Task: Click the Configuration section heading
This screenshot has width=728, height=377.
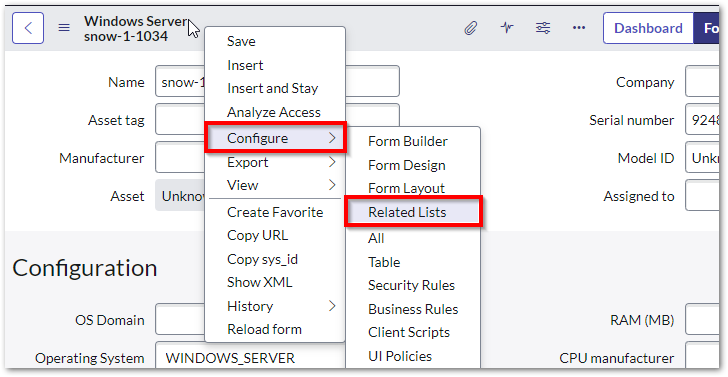Action: click(84, 267)
